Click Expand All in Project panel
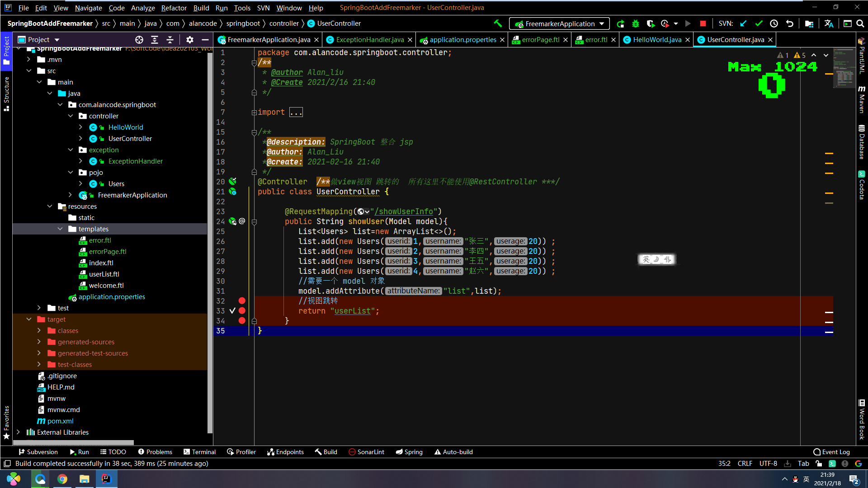The width and height of the screenshot is (868, 488). point(155,40)
